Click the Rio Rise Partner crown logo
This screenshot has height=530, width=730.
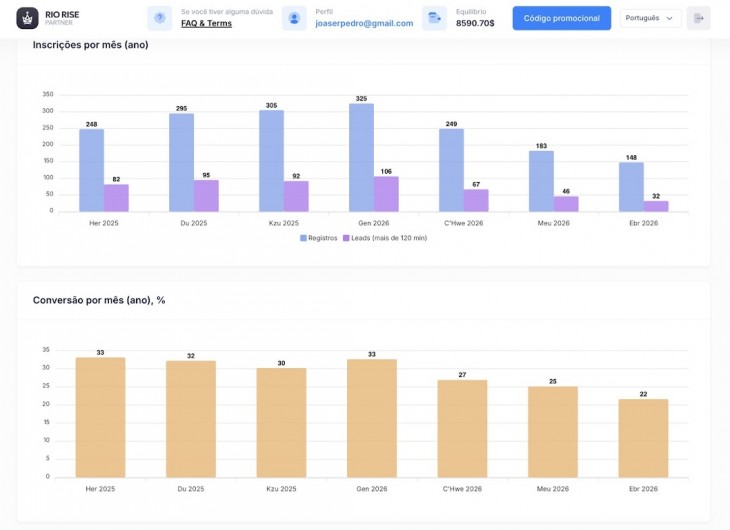(27, 18)
